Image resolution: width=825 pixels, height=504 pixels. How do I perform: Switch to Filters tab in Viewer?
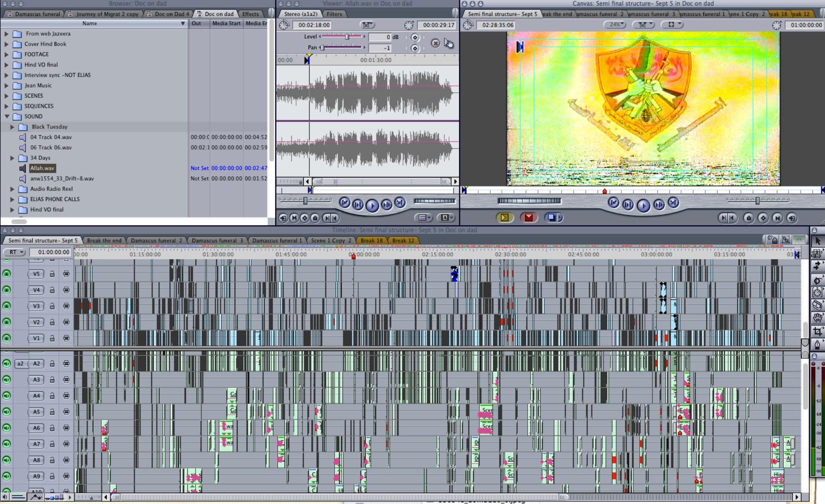coord(334,14)
